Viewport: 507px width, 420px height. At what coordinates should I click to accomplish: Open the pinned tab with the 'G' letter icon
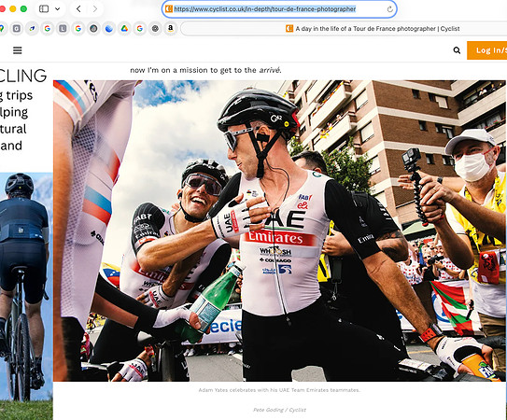coord(17,28)
